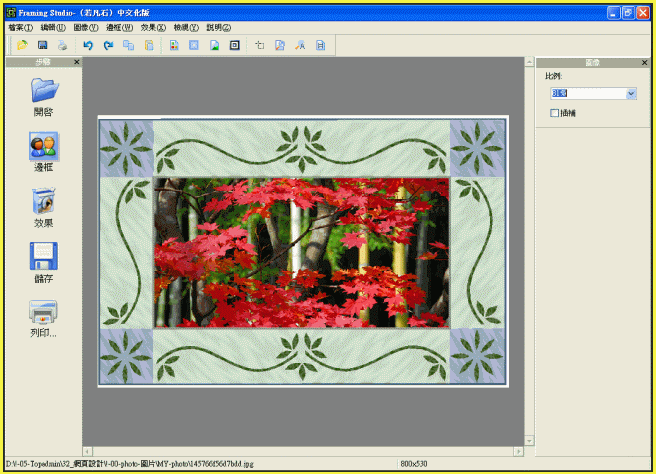Close the 步驟 steps panel
The height and width of the screenshot is (474, 656).
(x=74, y=63)
